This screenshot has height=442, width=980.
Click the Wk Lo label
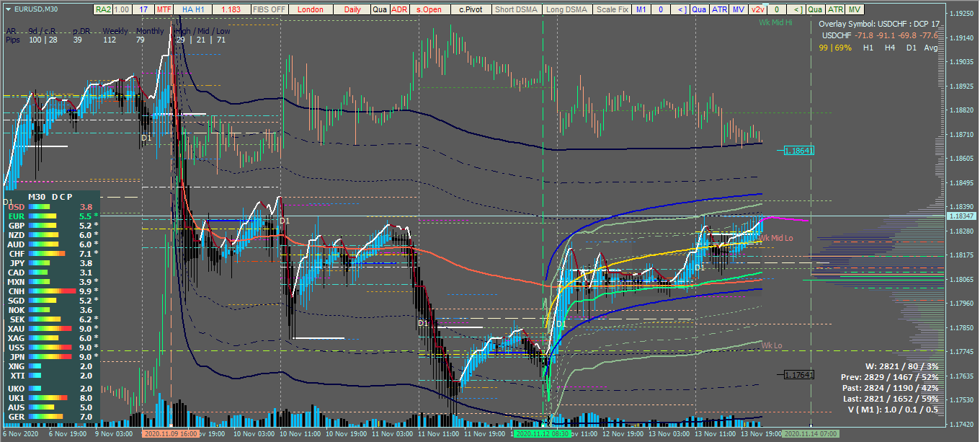771,346
